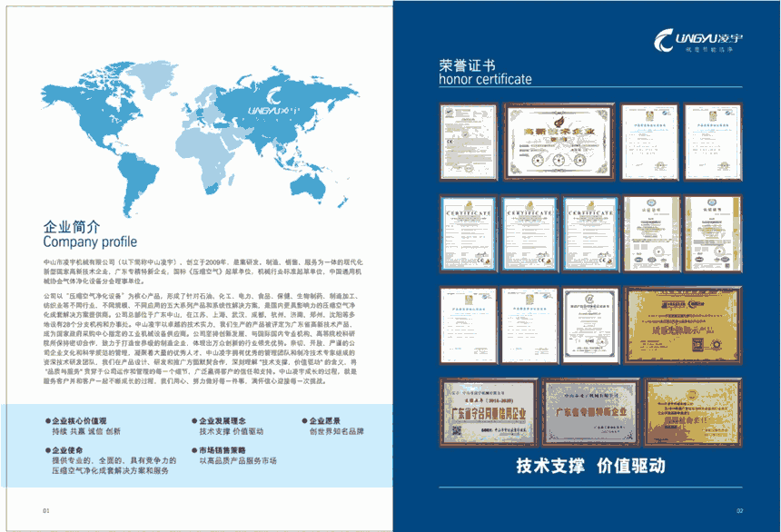781x532 pixels.
Task: Open the first certificate in the third row
Action: click(469, 325)
